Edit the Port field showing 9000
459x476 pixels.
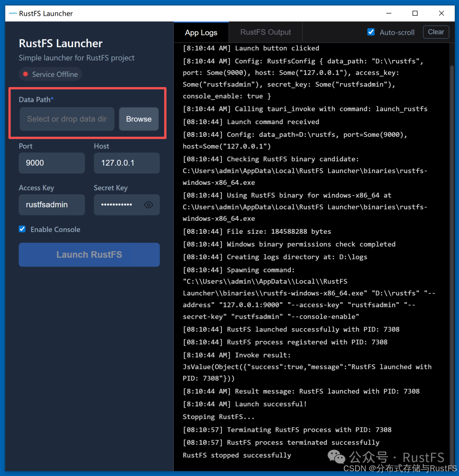51,163
